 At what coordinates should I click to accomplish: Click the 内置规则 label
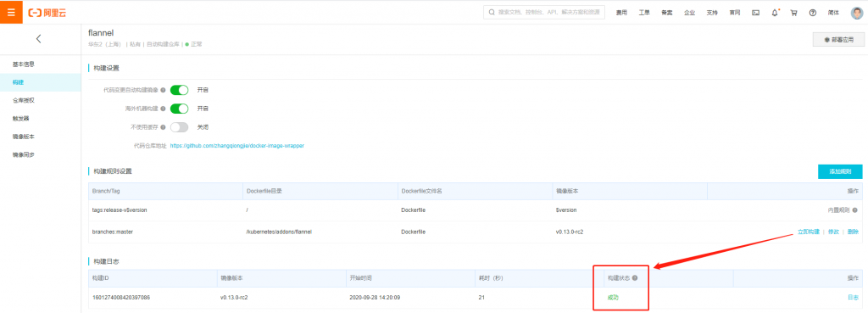pos(838,210)
